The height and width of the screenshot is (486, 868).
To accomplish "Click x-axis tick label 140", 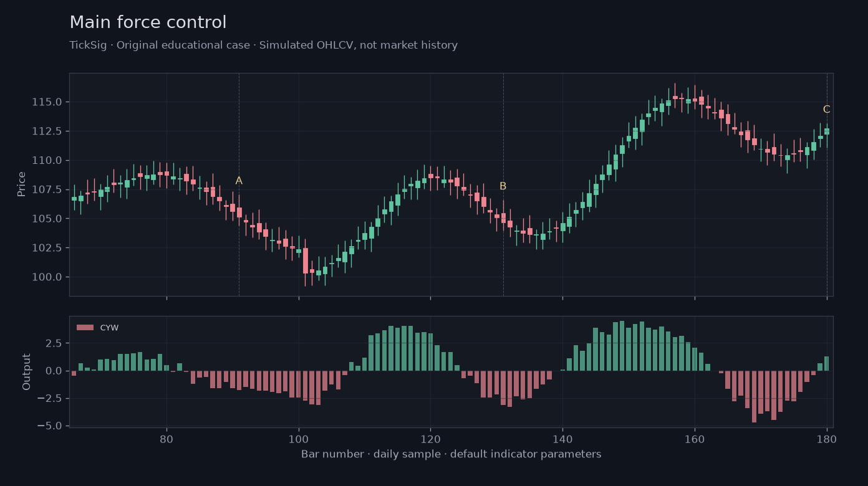I will coord(562,438).
